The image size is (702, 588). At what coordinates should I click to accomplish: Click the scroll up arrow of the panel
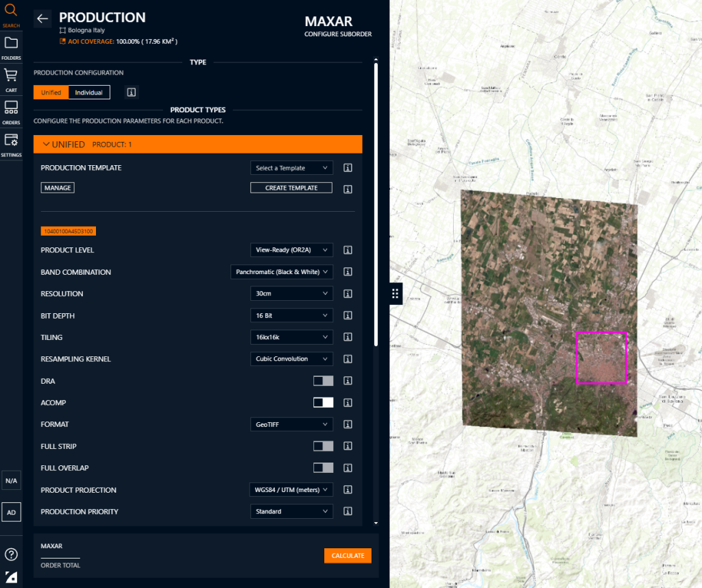pyautogui.click(x=376, y=60)
